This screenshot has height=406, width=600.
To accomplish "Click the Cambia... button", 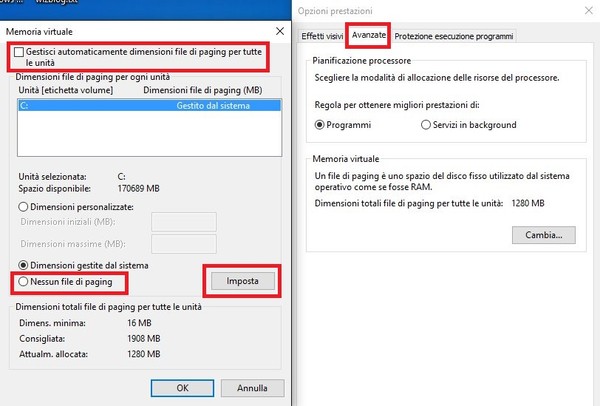I will tap(544, 235).
